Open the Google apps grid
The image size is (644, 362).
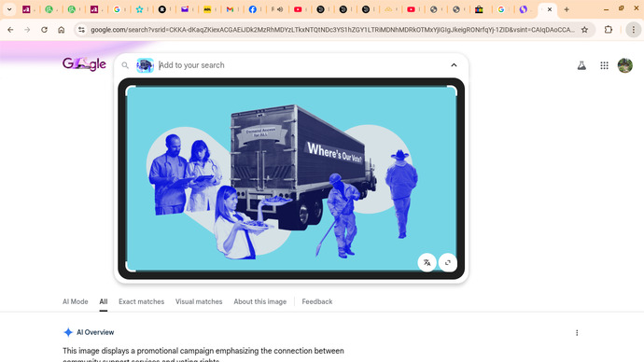(604, 65)
